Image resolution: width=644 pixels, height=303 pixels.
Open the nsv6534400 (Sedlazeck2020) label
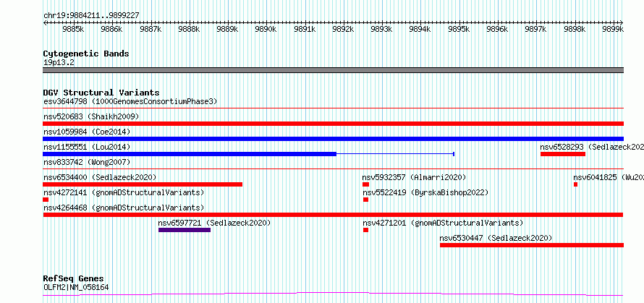coord(100,177)
